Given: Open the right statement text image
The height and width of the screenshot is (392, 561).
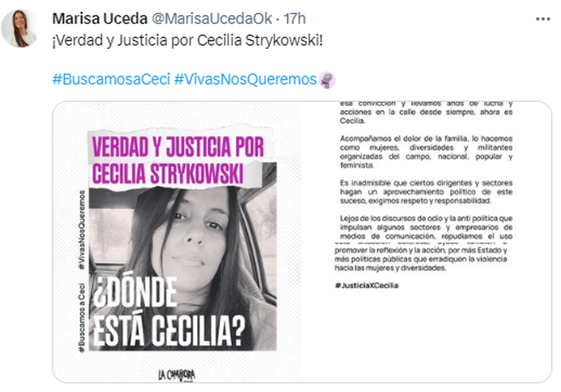Looking at the screenshot, I should (x=426, y=242).
